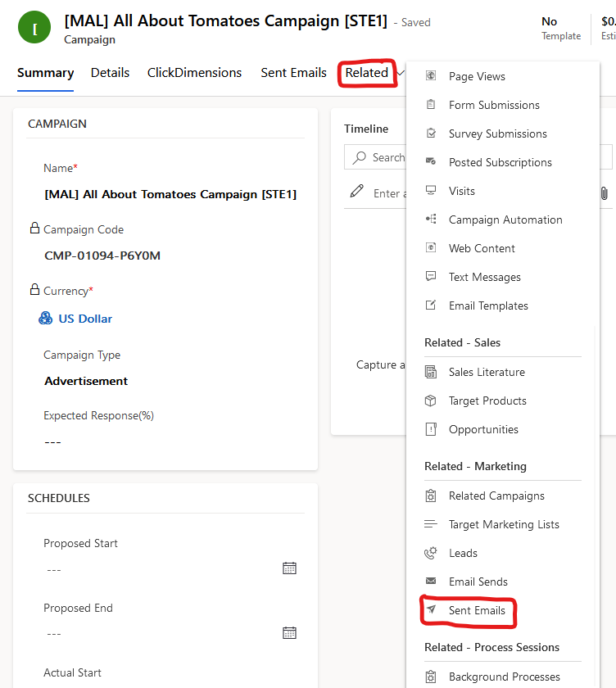Image resolution: width=616 pixels, height=688 pixels.
Task: Click the paperclip attachment icon
Action: (x=605, y=193)
